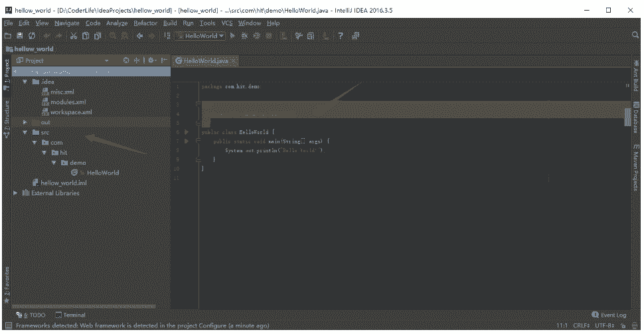Start debugging with the bug icon
Image resolution: width=644 pixels, height=334 pixels.
[x=245, y=36]
